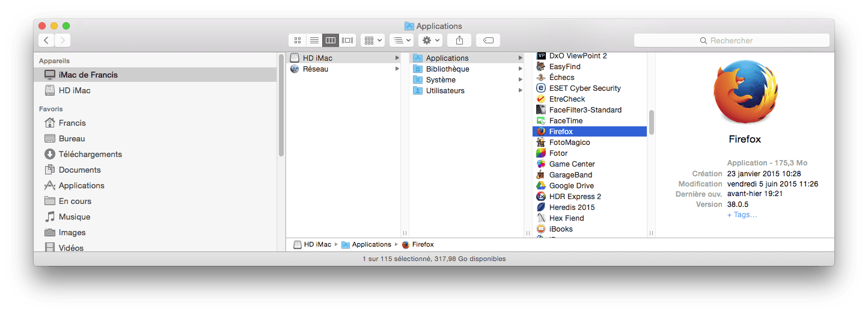Click the Google Drive app icon
Viewport: 868px width, 314px height.
pyautogui.click(x=541, y=185)
